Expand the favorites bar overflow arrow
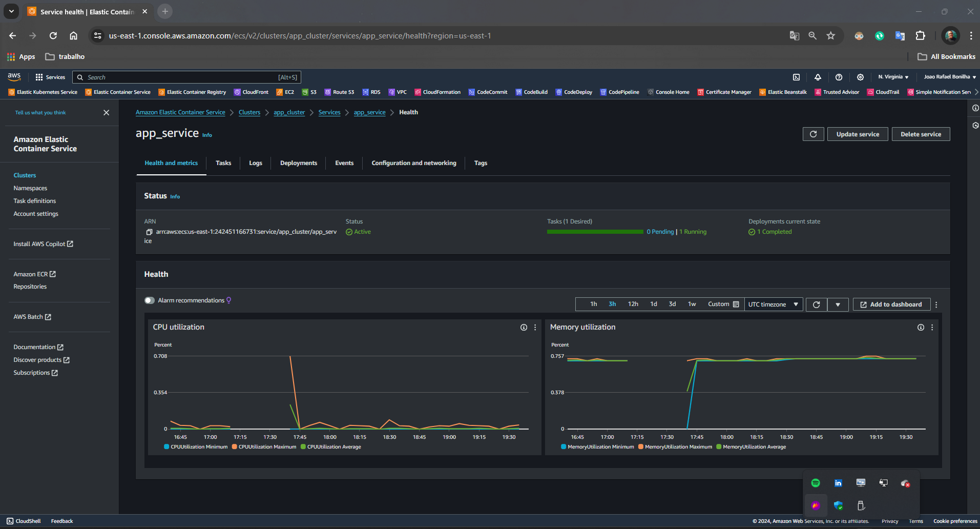Screen dimensions: 980x529 pos(976,92)
